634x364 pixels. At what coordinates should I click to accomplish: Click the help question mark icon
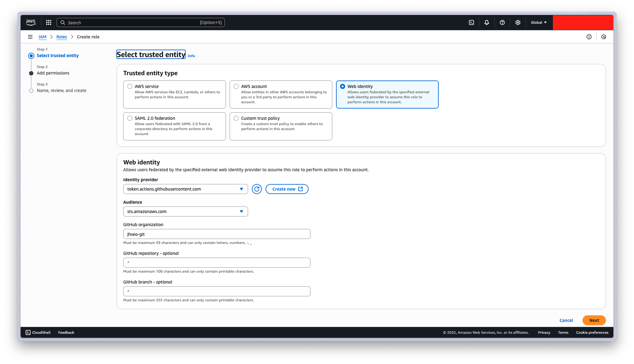pyautogui.click(x=502, y=22)
